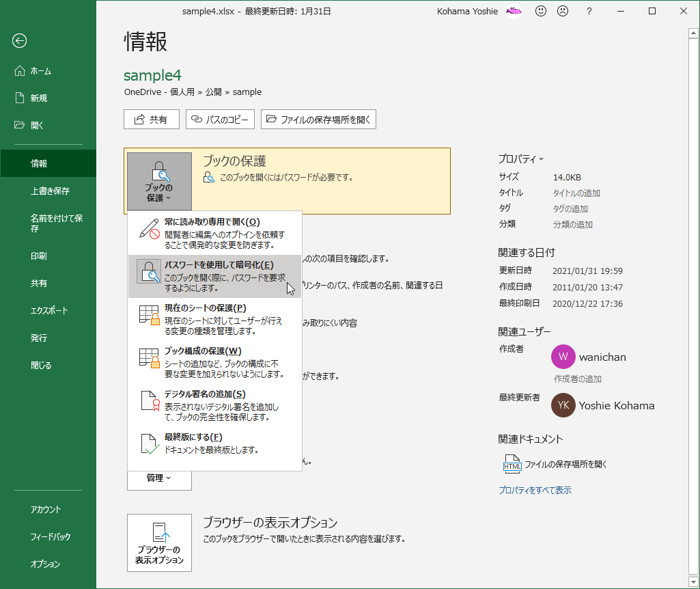Select ブック構成の保護 option
Screen dimensions: 700x589
pyautogui.click(x=214, y=362)
